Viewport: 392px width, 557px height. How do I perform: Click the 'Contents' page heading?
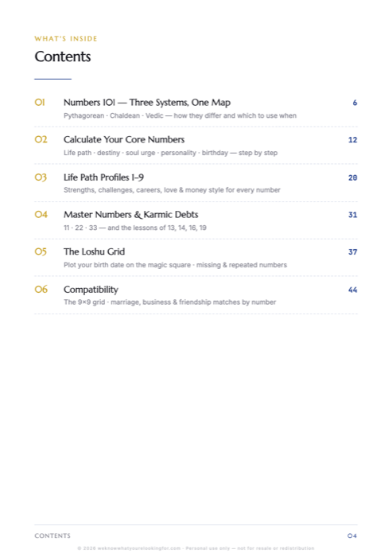pos(63,56)
